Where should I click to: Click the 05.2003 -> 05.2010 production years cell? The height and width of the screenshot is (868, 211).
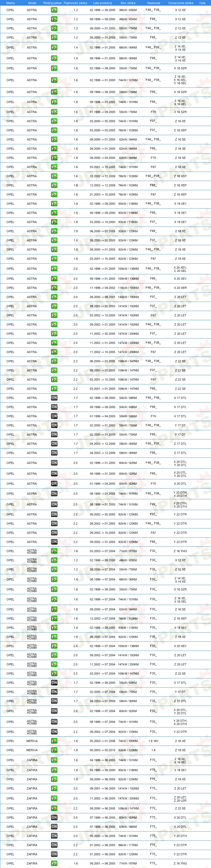click(x=103, y=750)
